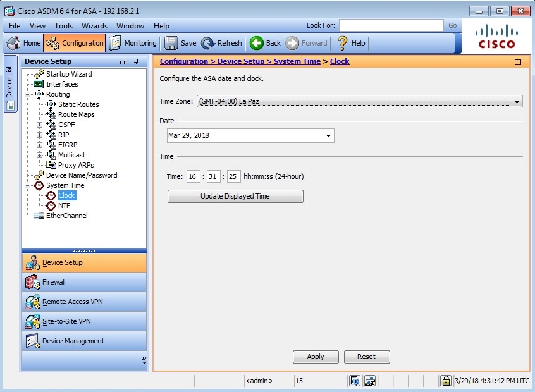The width and height of the screenshot is (535, 392).
Task: Click the seconds field of Time
Action: point(234,176)
